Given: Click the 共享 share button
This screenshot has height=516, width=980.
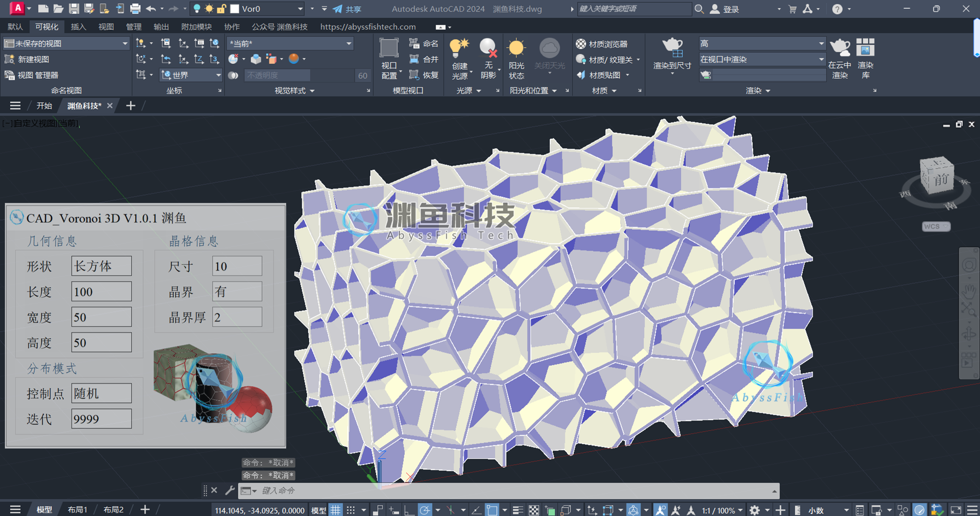Looking at the screenshot, I should point(347,9).
